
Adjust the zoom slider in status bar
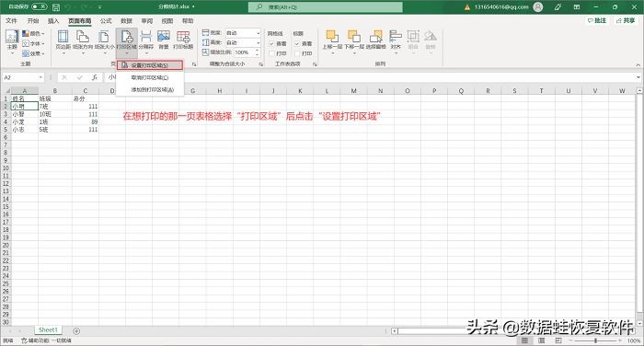pyautogui.click(x=595, y=340)
